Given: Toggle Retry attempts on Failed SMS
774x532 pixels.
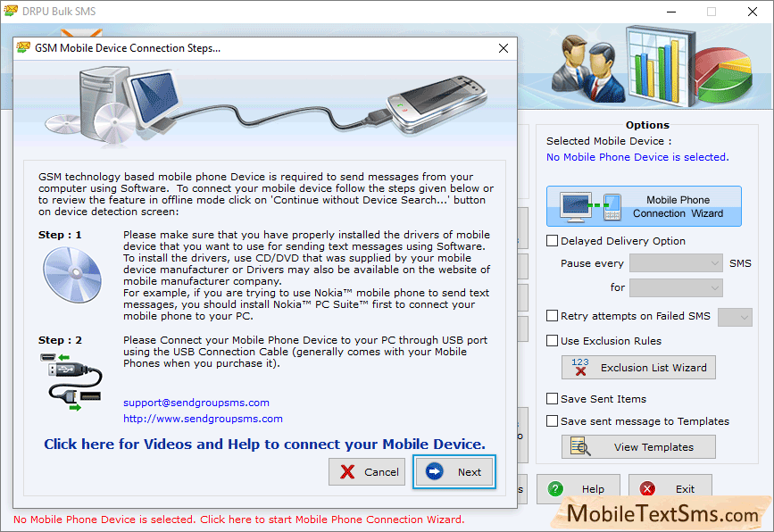Looking at the screenshot, I should tap(552, 316).
